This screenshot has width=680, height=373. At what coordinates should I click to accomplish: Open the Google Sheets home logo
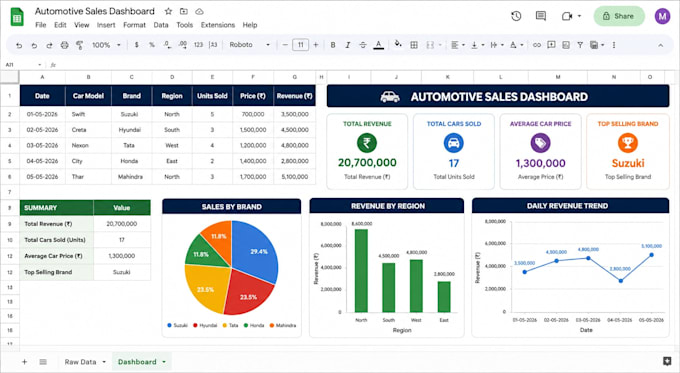click(17, 17)
